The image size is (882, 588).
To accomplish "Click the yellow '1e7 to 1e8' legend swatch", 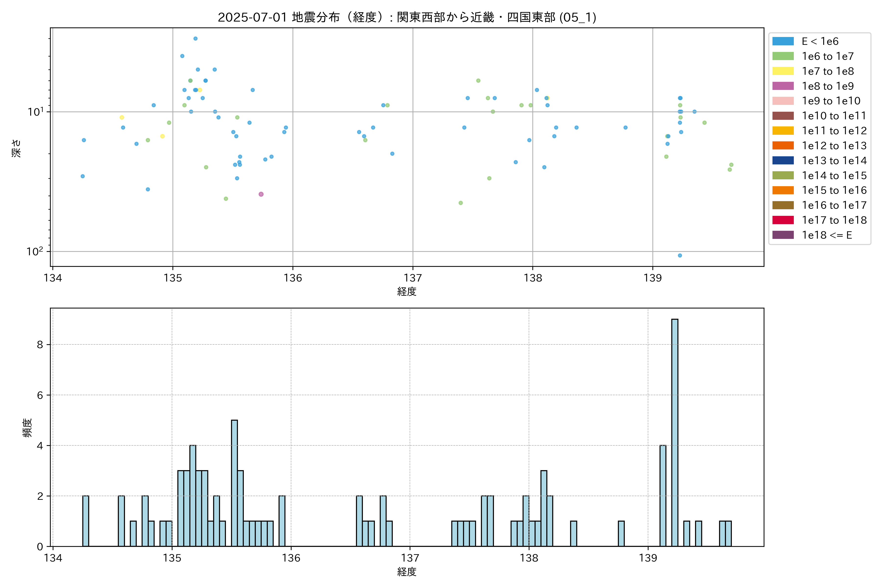I will (x=783, y=71).
